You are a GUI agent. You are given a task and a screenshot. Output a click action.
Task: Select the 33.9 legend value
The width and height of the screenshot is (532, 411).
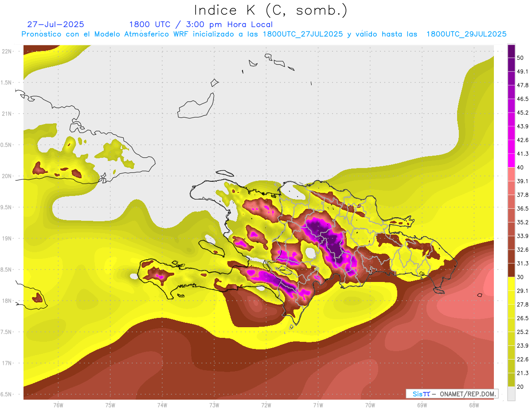click(522, 236)
